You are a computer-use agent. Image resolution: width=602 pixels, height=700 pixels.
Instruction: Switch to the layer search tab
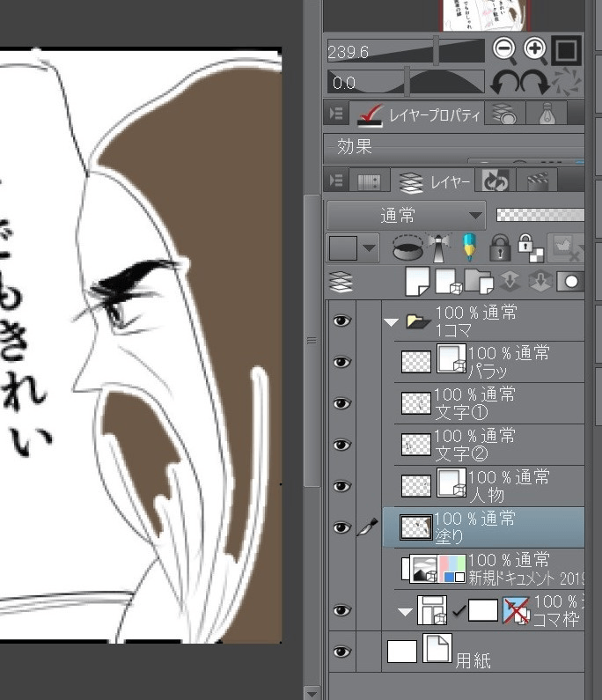point(504,114)
